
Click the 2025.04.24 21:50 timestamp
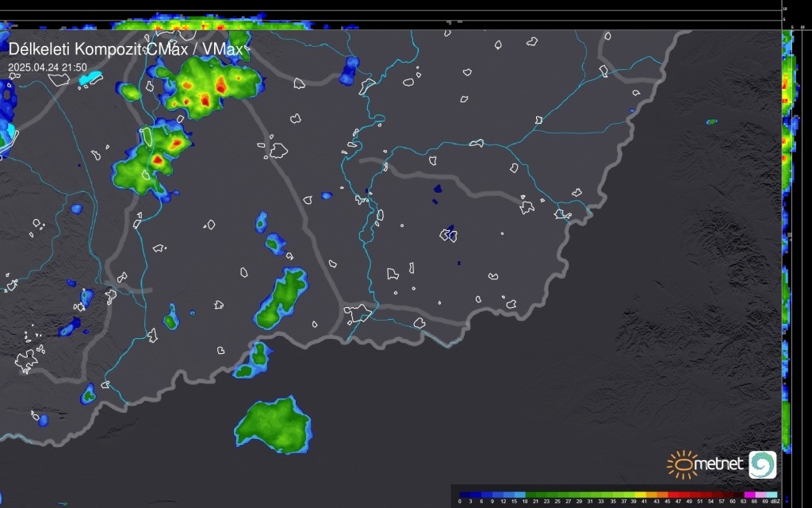point(48,67)
